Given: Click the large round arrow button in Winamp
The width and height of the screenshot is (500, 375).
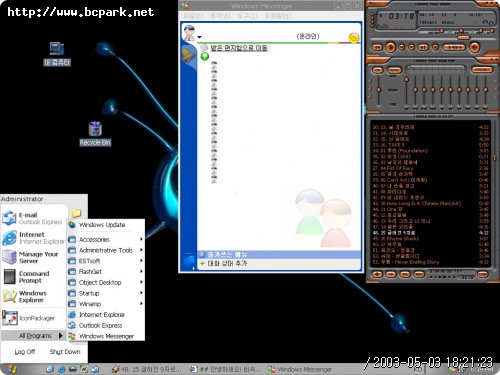Looking at the screenshot, I should pyautogui.click(x=475, y=47).
